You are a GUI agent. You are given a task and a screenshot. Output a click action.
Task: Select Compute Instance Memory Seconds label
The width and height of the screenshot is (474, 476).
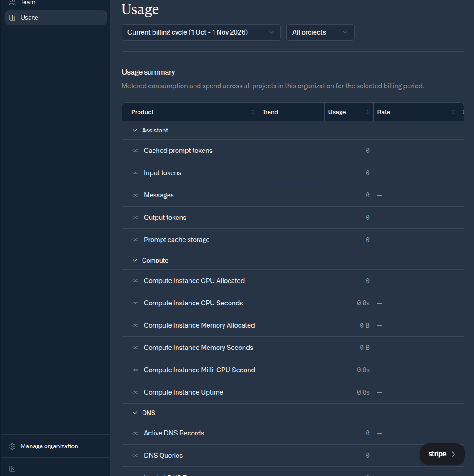(x=199, y=348)
